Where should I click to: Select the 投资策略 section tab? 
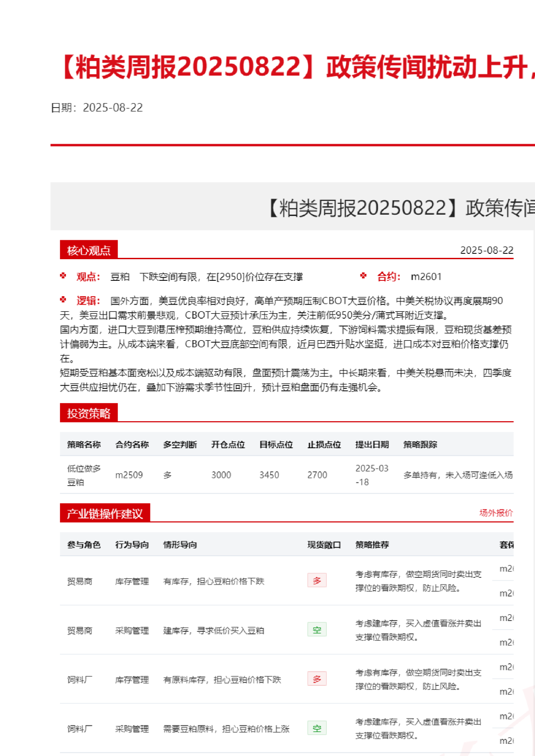[89, 413]
